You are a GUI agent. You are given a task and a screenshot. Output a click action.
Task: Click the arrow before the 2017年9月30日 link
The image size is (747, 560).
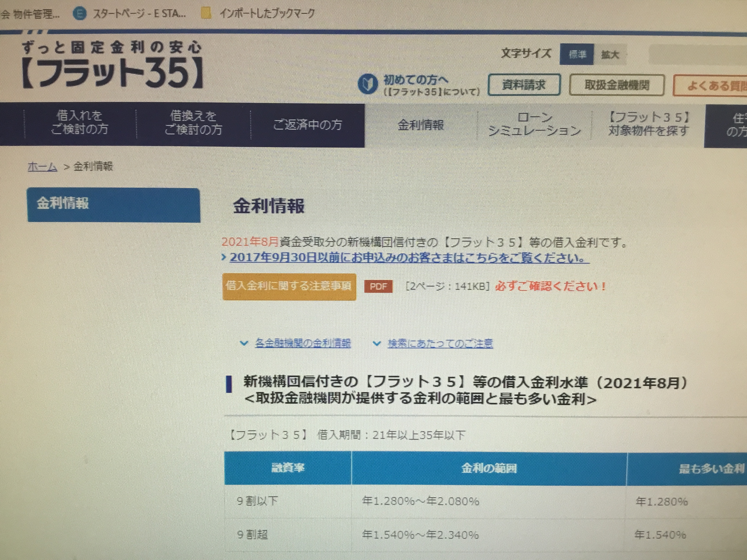click(224, 258)
